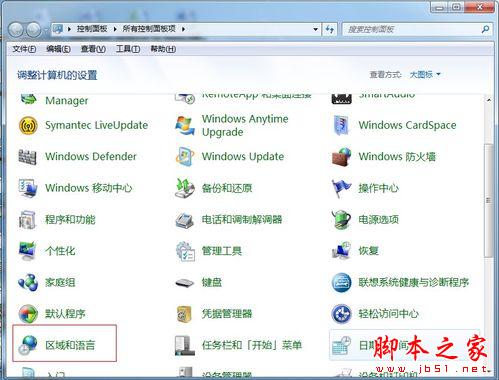Click the date and time calendar icon
The image size is (499, 380).
(x=341, y=345)
